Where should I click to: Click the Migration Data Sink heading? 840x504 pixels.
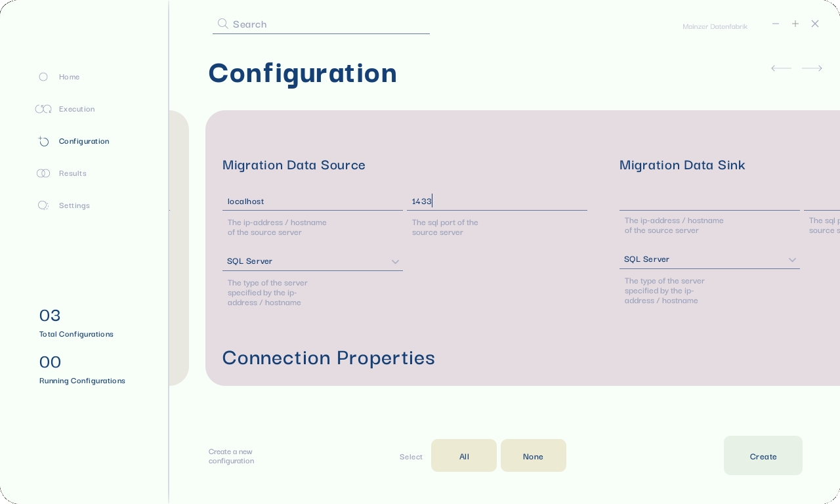[x=682, y=165]
